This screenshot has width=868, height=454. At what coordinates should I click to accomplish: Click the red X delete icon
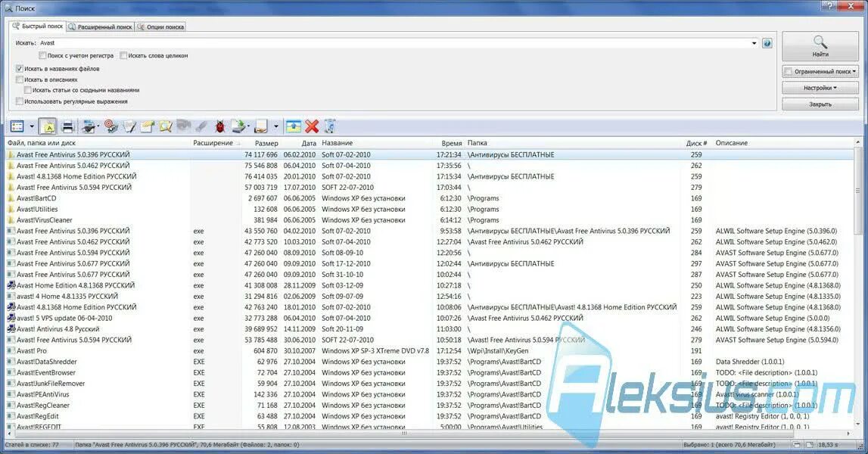point(312,127)
